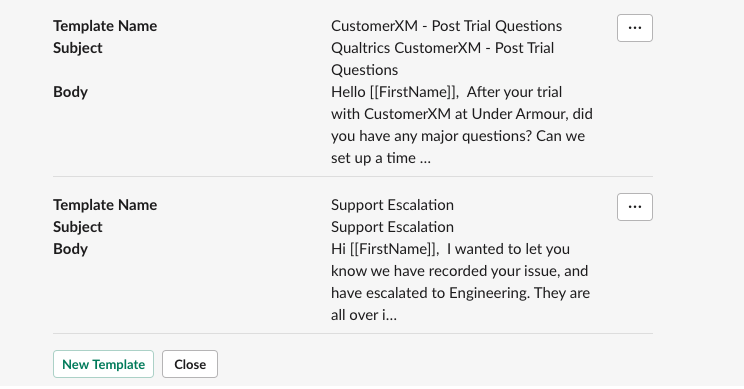Select the Support Escalation template name value
Image resolution: width=744 pixels, height=389 pixels.
[x=392, y=205]
